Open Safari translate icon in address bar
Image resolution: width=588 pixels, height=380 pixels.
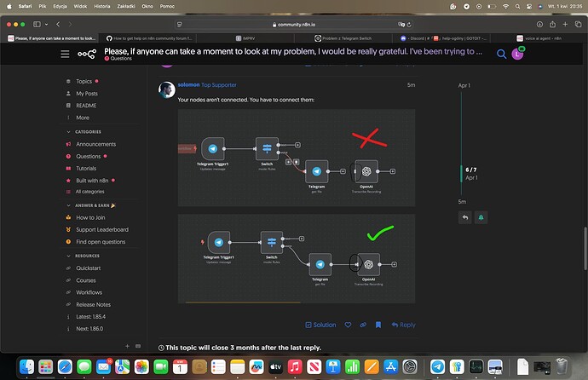[x=401, y=25]
